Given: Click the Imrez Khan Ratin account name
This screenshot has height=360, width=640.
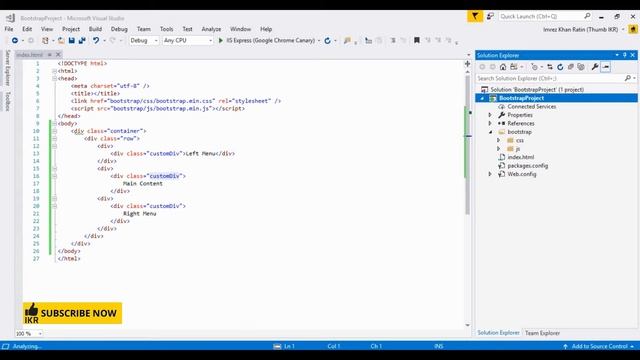Looking at the screenshot, I should (580, 29).
